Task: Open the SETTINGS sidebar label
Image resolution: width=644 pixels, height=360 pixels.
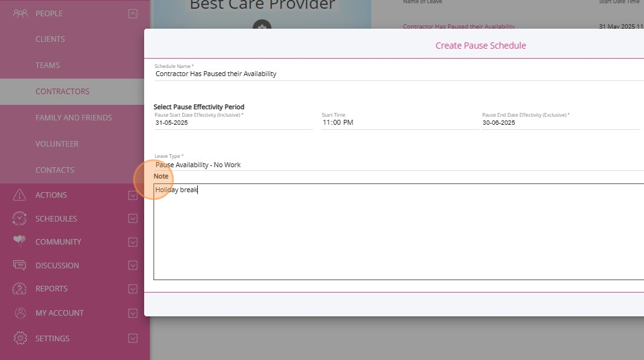Action: click(x=52, y=339)
